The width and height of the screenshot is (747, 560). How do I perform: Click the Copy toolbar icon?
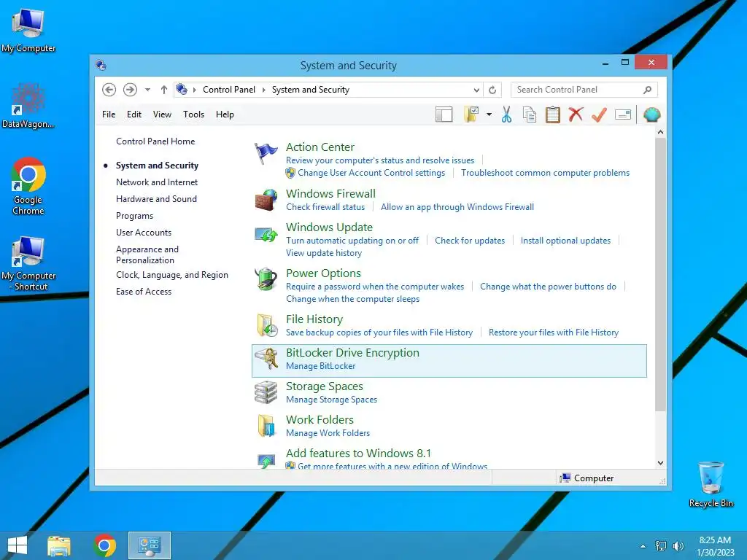pos(530,114)
